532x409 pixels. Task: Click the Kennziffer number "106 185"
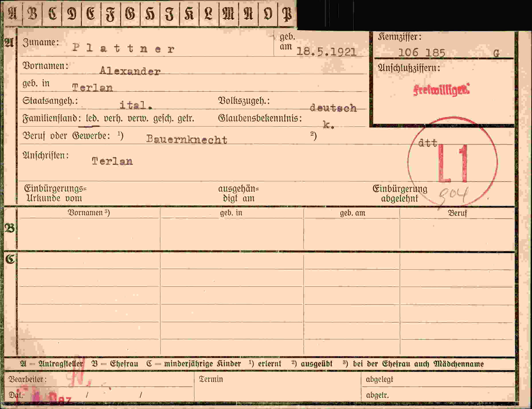point(422,52)
